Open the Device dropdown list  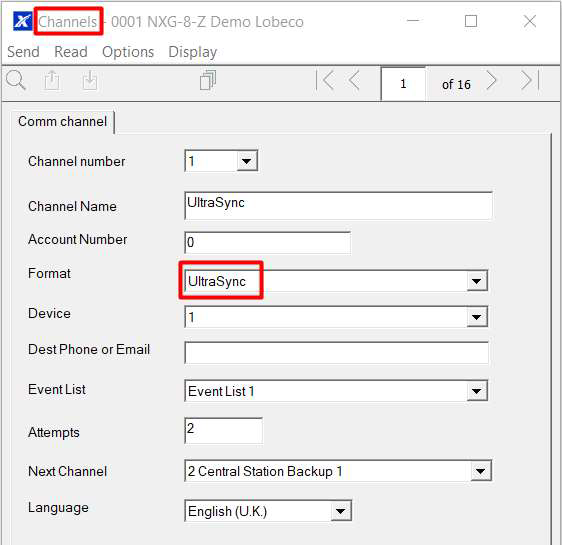477,317
